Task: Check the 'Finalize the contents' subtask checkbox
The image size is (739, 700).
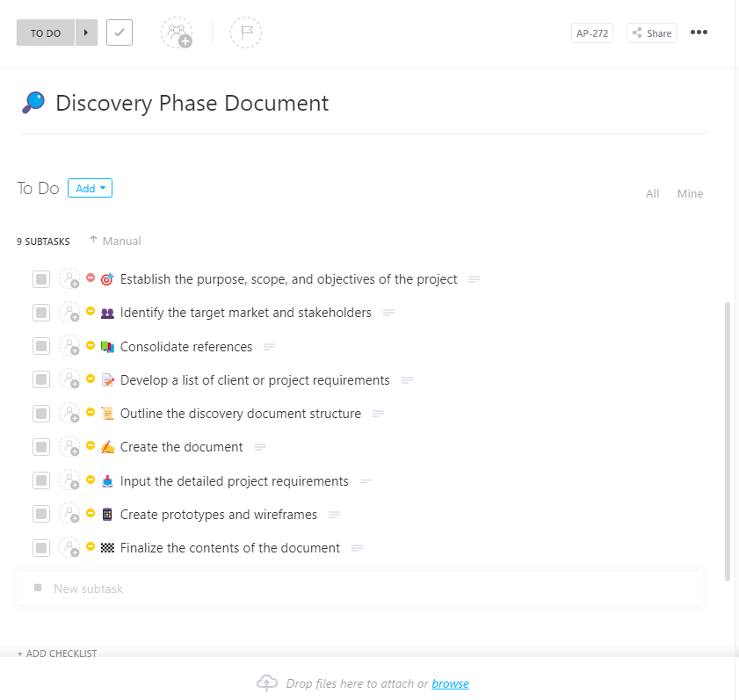Action: (40, 547)
